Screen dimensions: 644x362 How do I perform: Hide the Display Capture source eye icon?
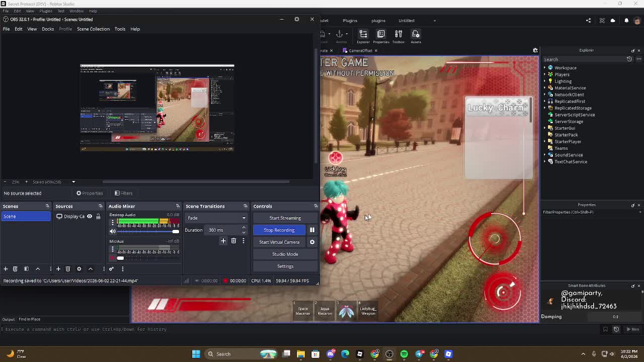coord(90,217)
